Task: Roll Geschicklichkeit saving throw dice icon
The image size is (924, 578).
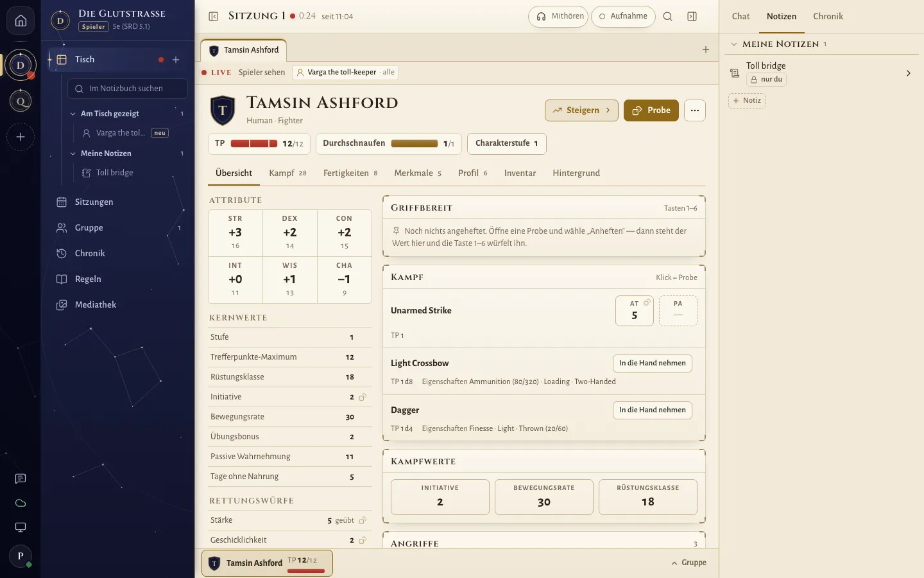Action: coord(363,540)
